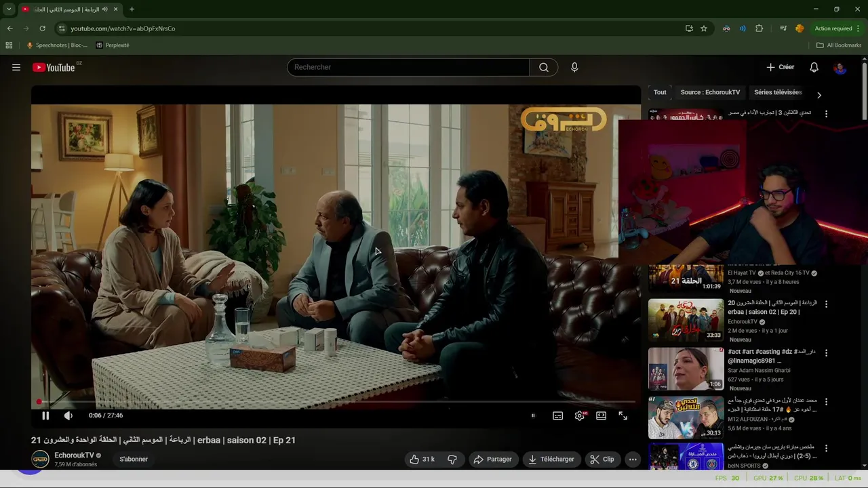Dislike the video with thumbs down

pos(452,459)
